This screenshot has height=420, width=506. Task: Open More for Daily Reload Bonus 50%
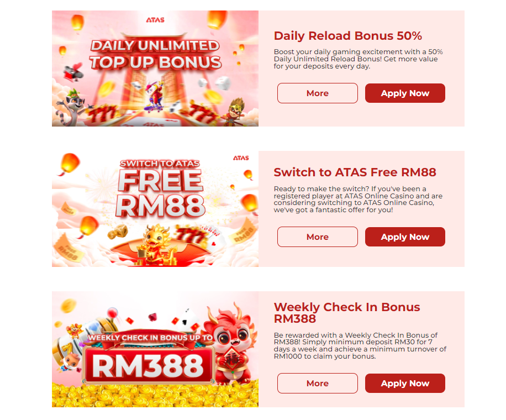click(317, 93)
